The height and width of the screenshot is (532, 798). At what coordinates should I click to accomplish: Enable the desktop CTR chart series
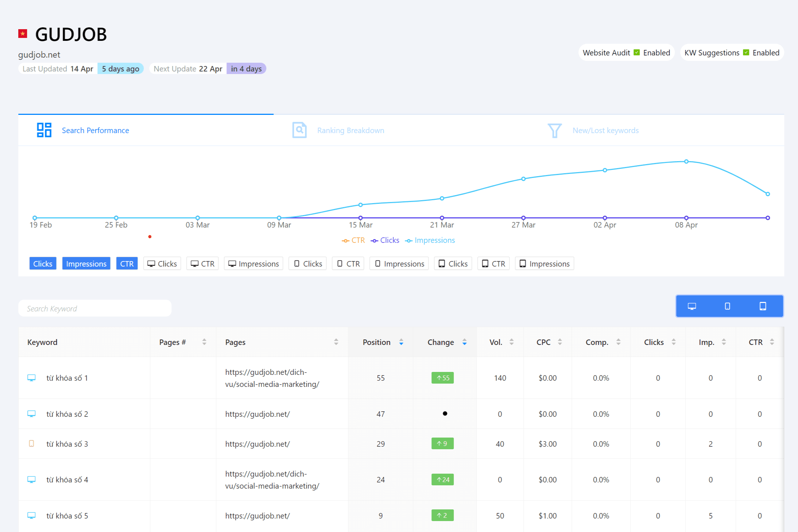click(202, 264)
